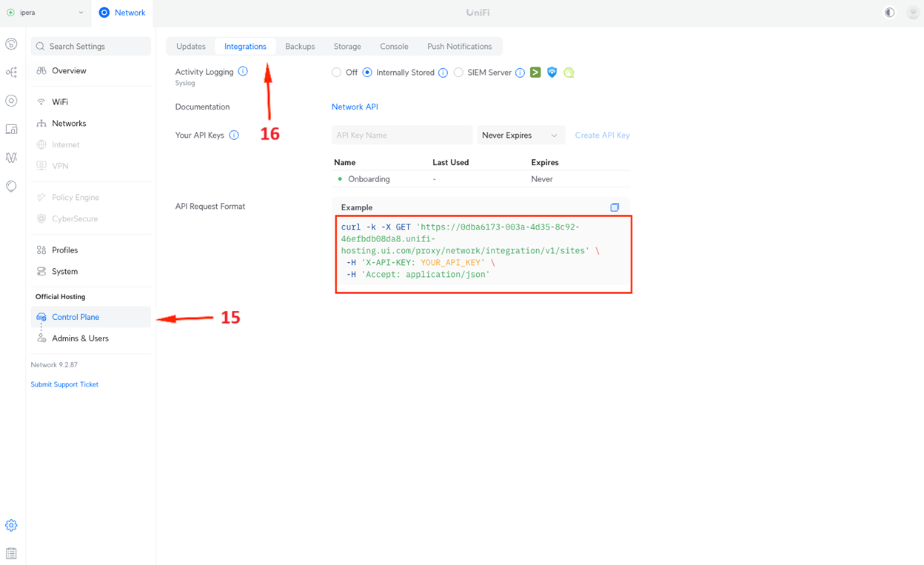Toggle the dark mode theme icon

click(x=889, y=13)
